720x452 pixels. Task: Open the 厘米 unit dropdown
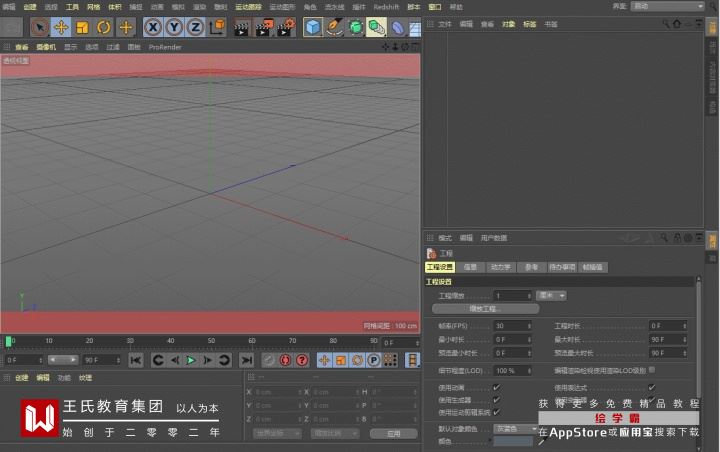[x=551, y=295]
